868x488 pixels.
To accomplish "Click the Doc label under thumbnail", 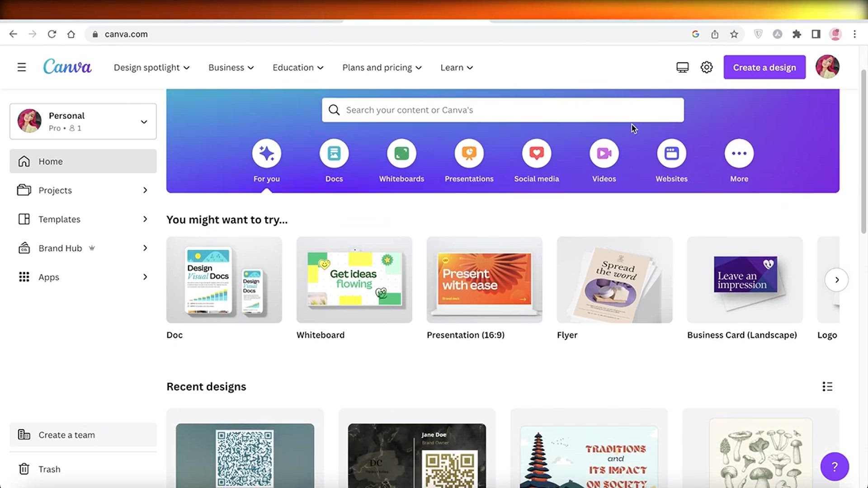I will pos(175,335).
